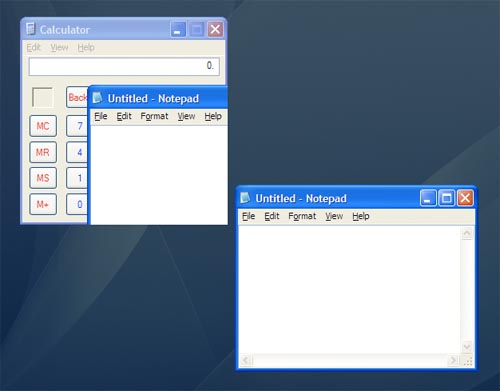
Task: Open the Calculator Help menu
Action: click(86, 47)
